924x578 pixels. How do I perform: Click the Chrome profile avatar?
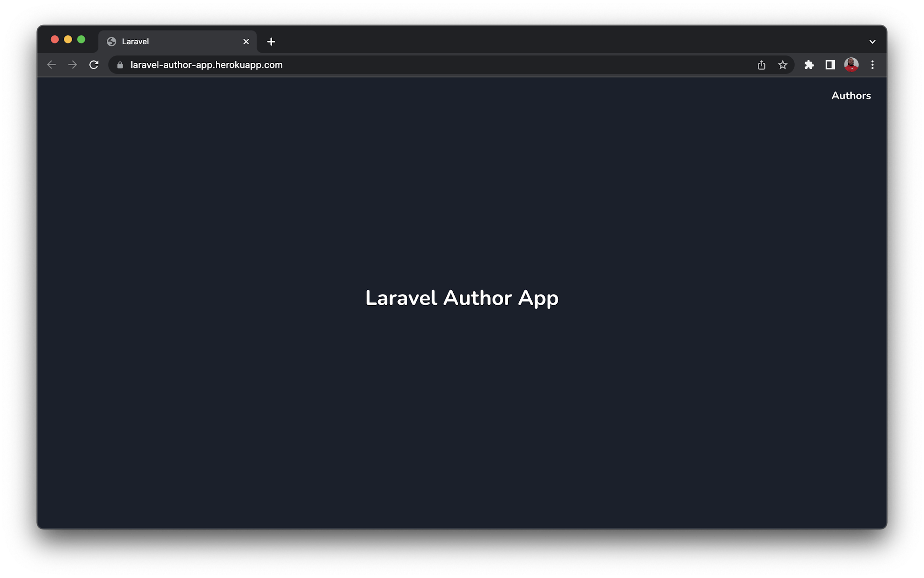[851, 65]
